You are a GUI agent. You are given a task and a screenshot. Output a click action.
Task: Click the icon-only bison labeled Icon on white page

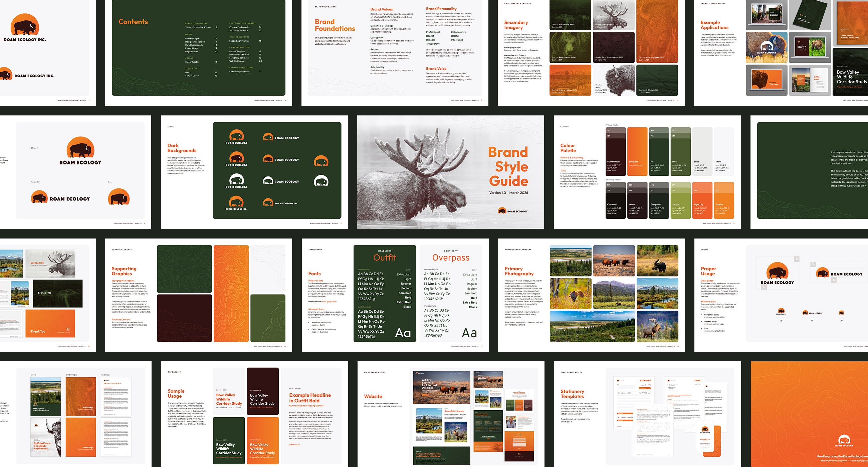pos(119,197)
